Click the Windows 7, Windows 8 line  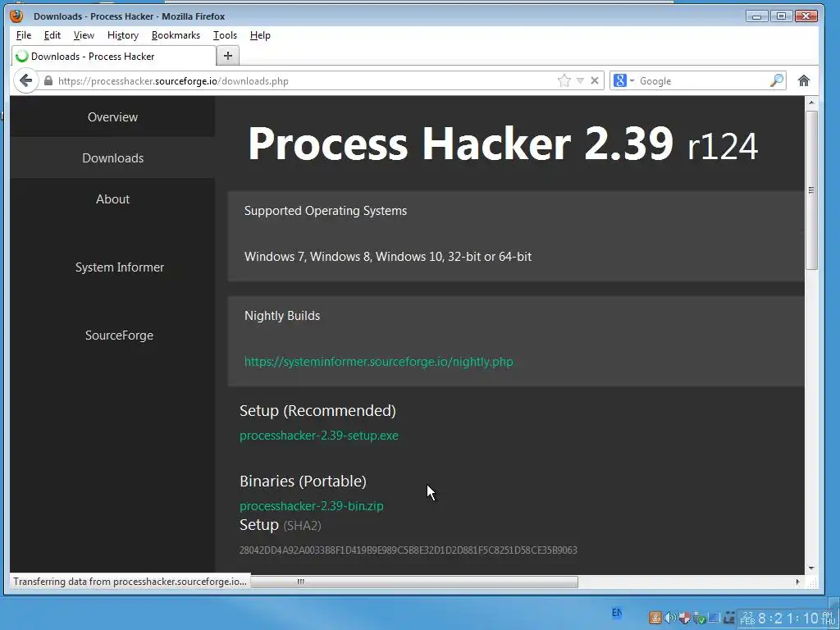(x=388, y=257)
